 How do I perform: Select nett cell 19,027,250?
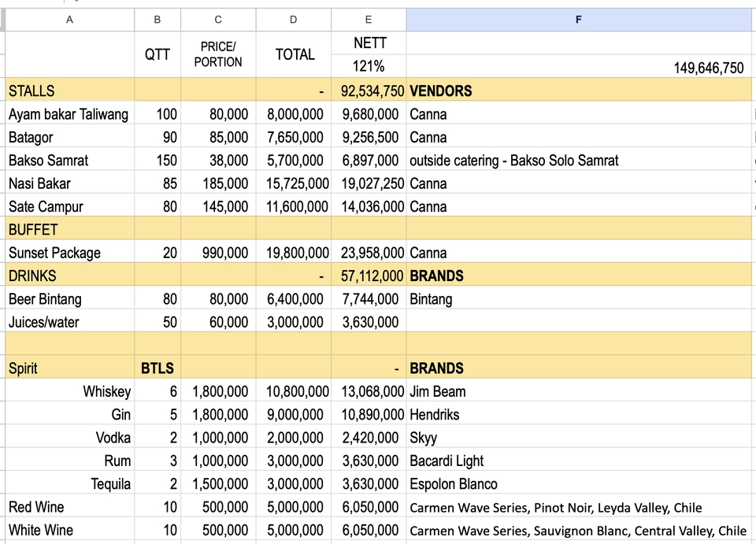(369, 182)
